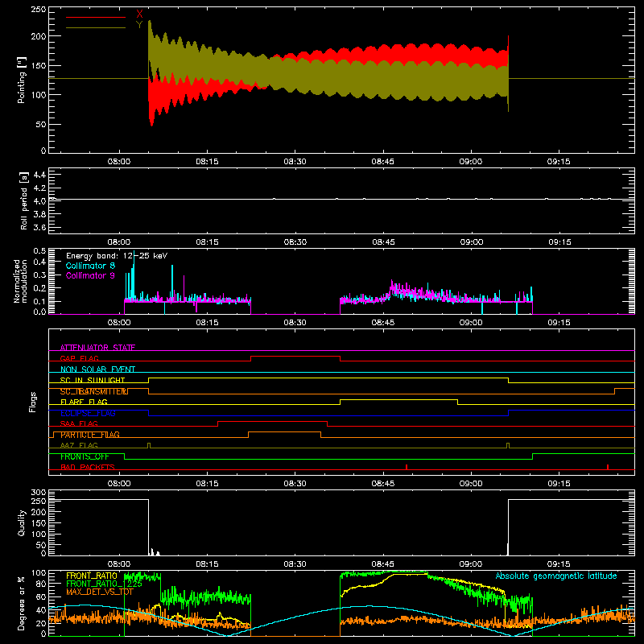This screenshot has height=644, width=644.
Task: Select the Collimator 8 legend label
Action: [90, 266]
